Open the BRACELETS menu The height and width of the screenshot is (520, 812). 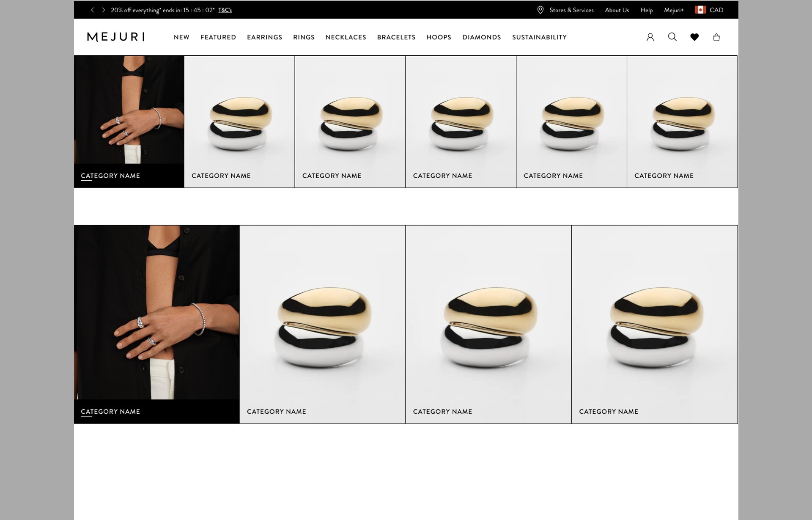coord(396,37)
